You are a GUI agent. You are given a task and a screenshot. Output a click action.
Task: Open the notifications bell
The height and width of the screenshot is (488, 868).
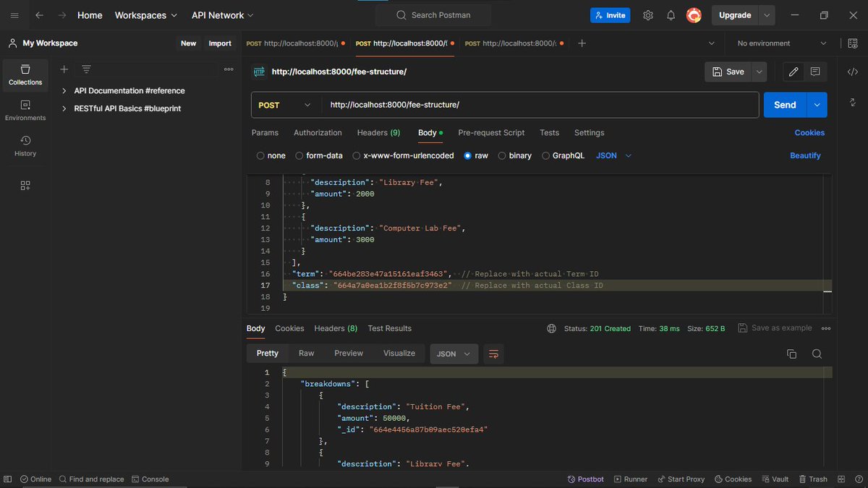(x=671, y=15)
